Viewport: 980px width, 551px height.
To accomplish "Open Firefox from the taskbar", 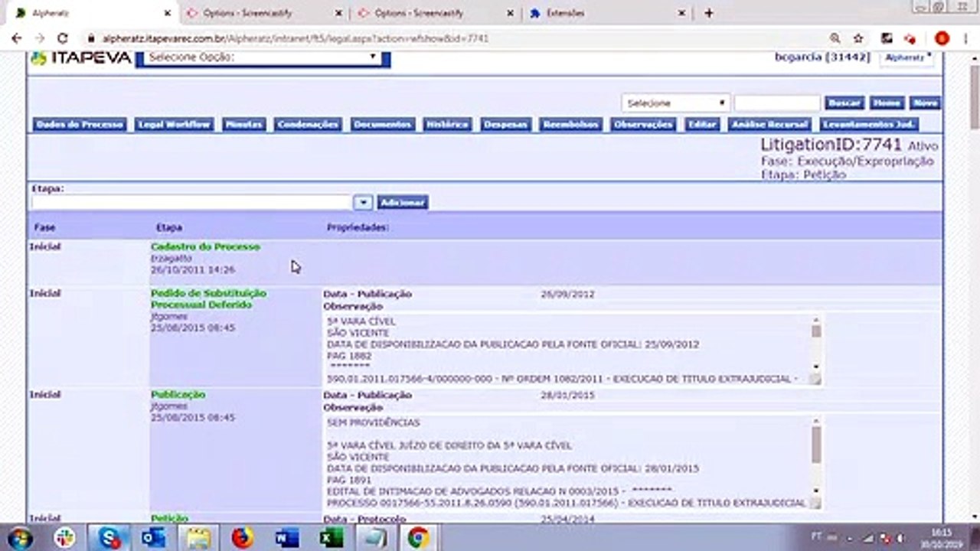I will coord(242,538).
